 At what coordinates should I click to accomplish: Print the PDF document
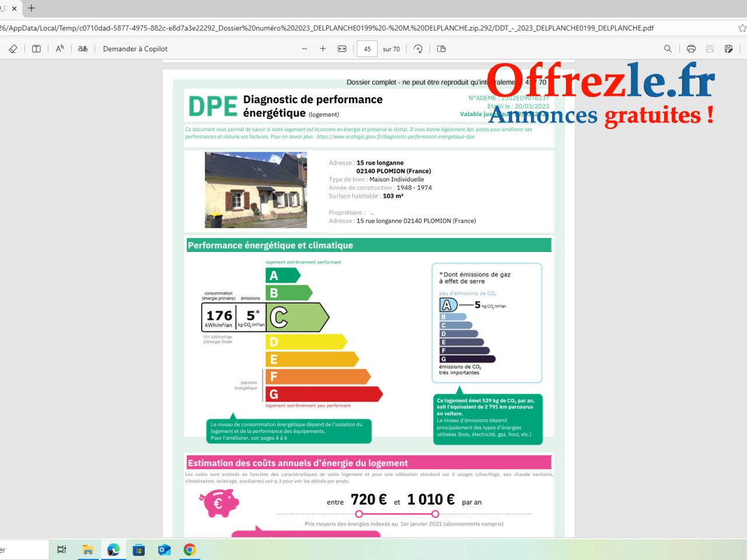(691, 49)
